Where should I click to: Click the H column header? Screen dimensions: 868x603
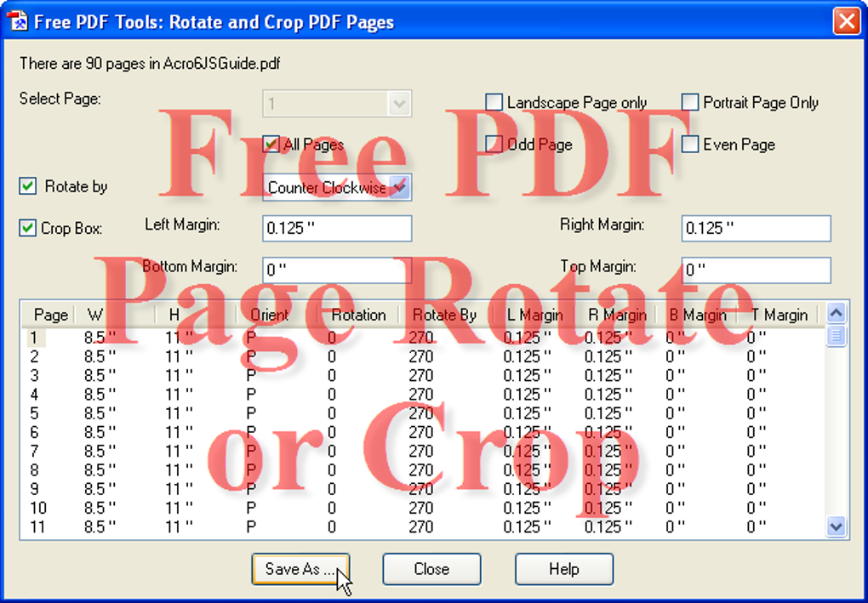tap(196, 315)
